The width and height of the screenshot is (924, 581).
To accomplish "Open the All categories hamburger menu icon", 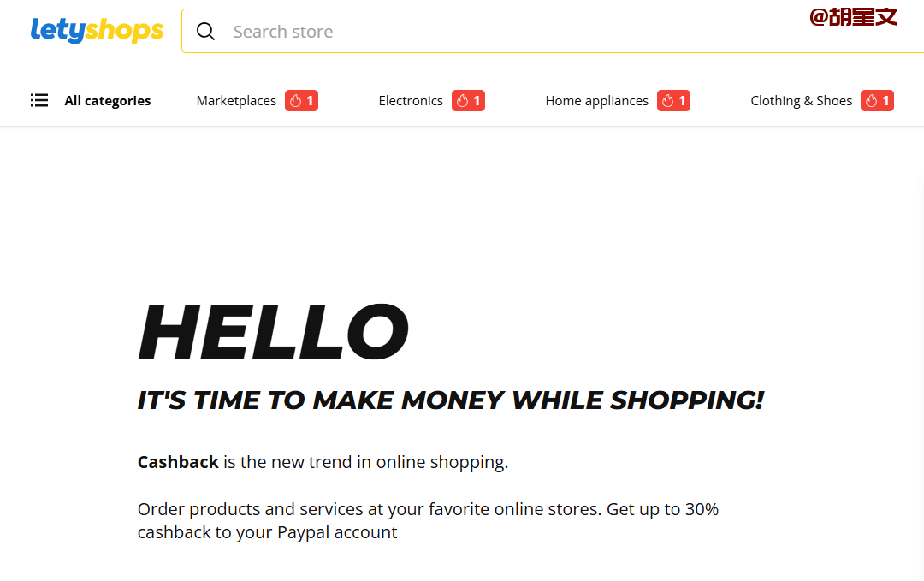I will 39,101.
